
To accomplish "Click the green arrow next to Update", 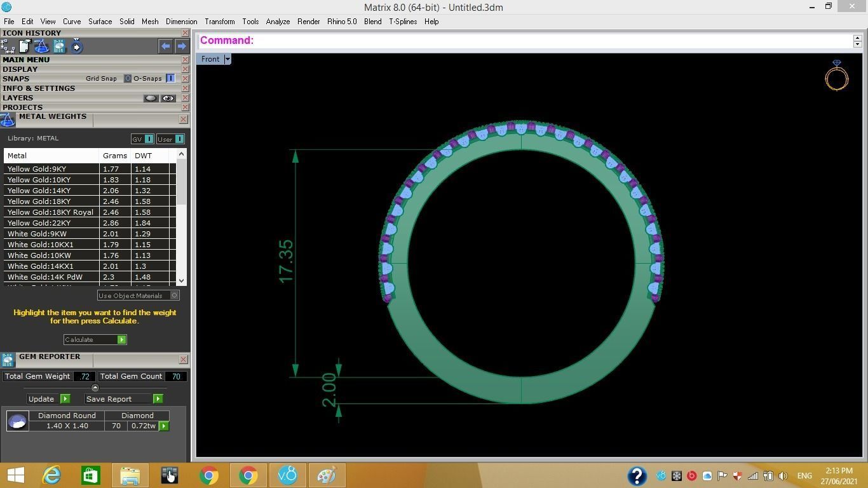I will [65, 399].
